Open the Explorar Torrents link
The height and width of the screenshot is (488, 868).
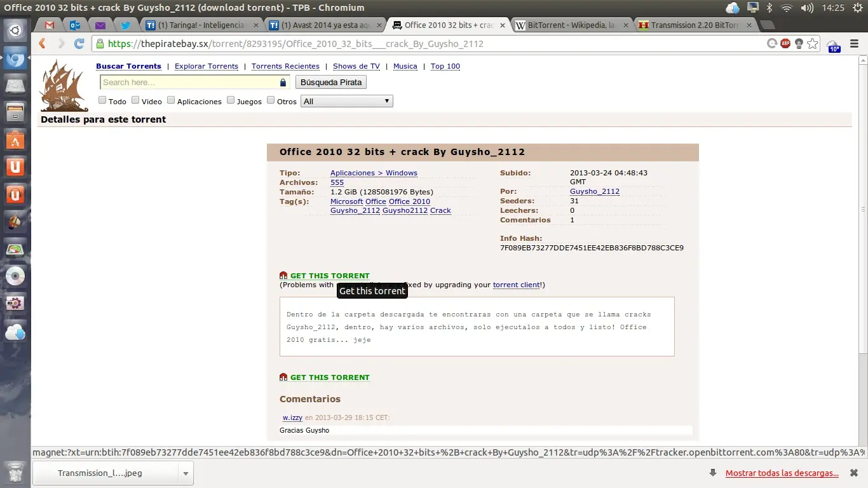(207, 66)
